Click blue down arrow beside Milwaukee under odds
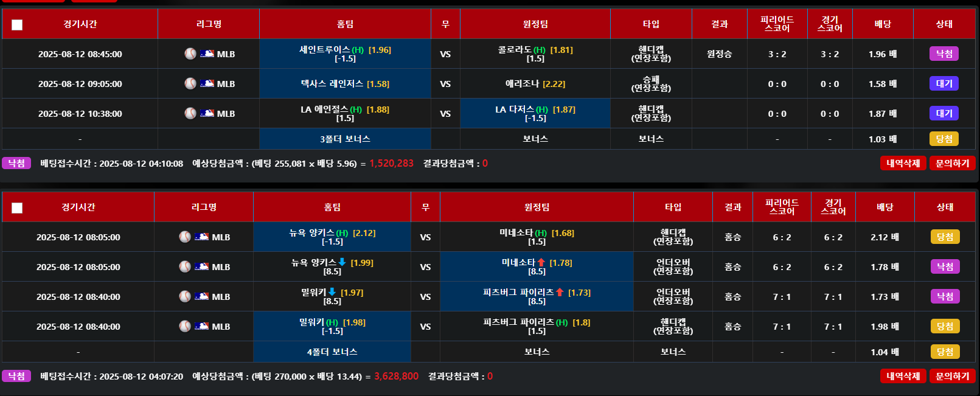 coord(332,292)
